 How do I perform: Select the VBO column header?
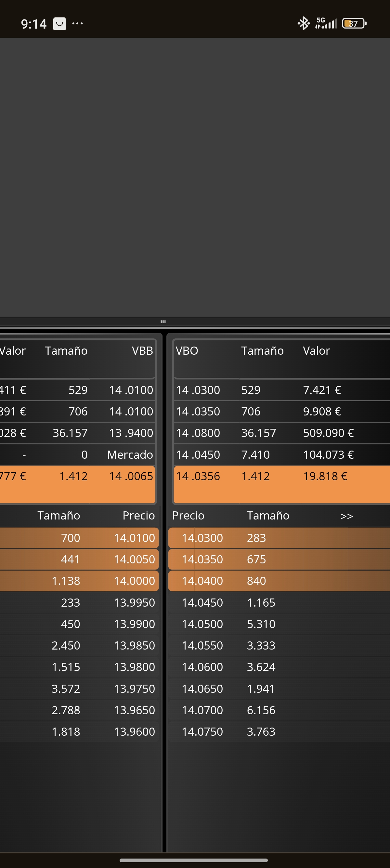point(187,351)
